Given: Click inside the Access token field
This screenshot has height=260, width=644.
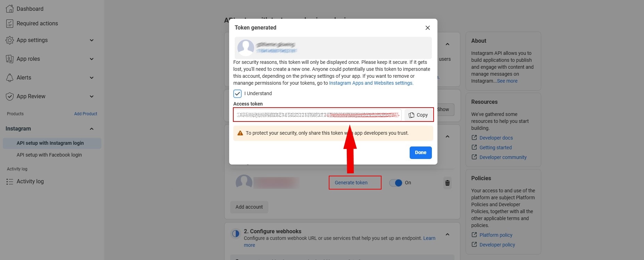Looking at the screenshot, I should (317, 115).
